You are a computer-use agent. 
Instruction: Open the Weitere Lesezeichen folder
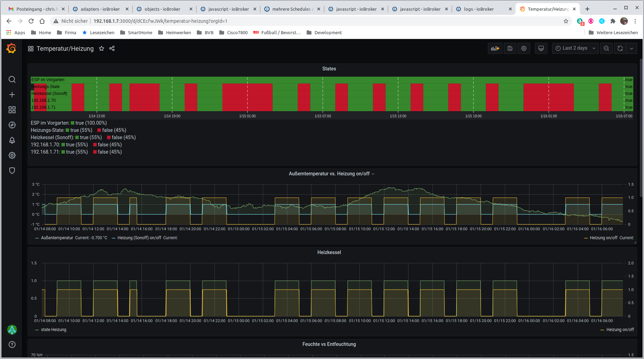(x=613, y=32)
